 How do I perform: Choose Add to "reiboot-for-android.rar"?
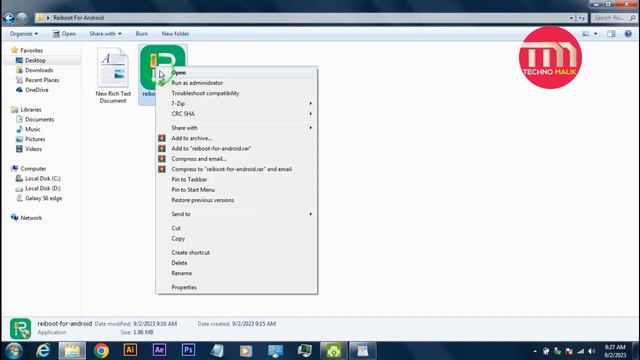pyautogui.click(x=236, y=149)
